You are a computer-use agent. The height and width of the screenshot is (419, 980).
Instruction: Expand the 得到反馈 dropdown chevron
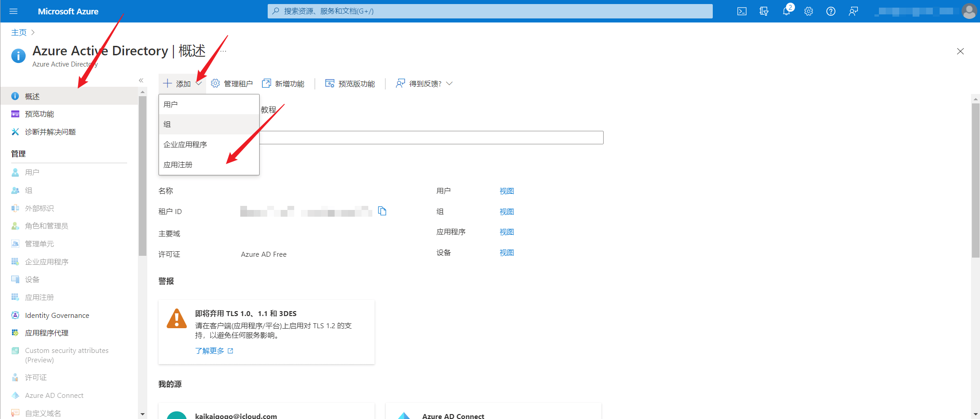pyautogui.click(x=450, y=84)
